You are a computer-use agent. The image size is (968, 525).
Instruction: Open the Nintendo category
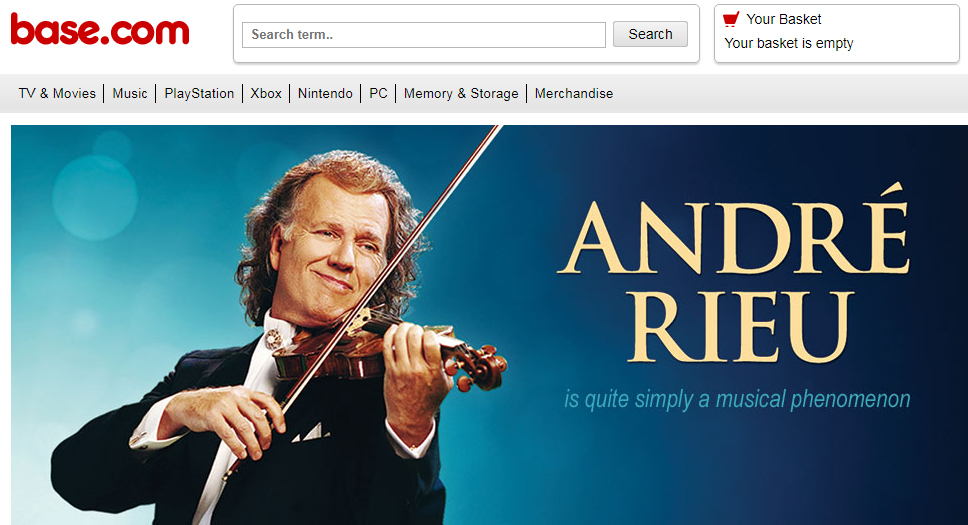325,93
